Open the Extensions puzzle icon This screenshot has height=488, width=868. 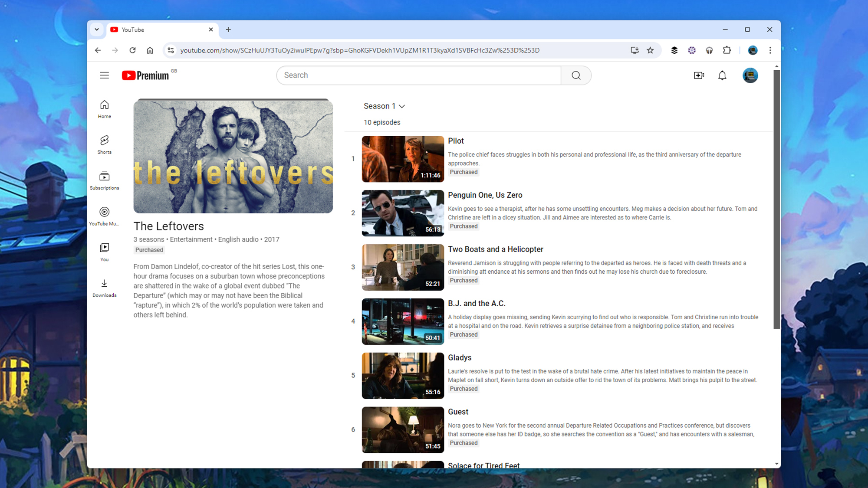[x=727, y=50]
